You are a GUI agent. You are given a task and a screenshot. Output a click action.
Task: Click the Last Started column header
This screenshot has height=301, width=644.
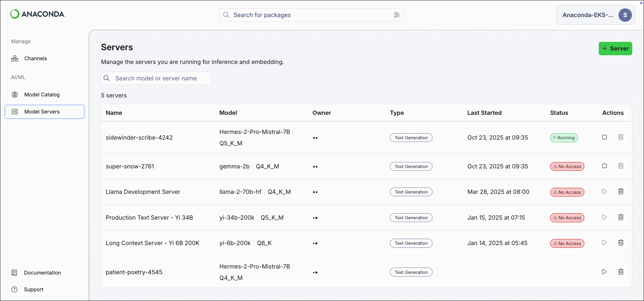coord(484,113)
